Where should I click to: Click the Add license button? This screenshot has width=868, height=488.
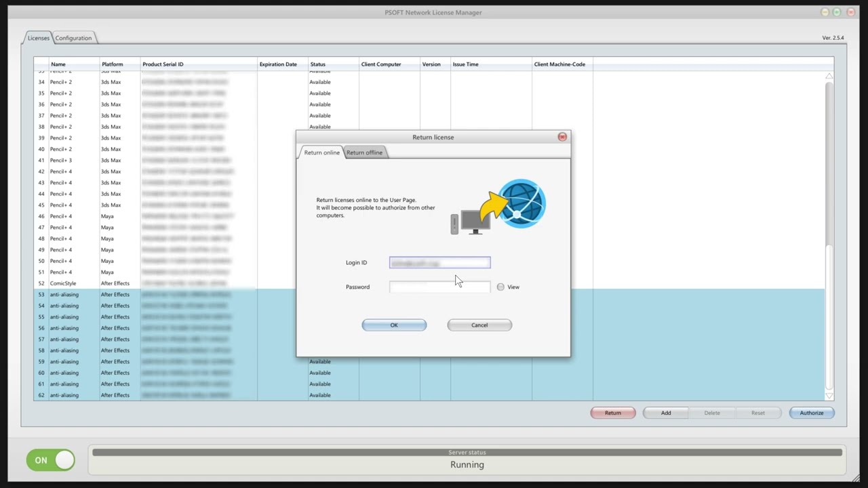point(666,413)
